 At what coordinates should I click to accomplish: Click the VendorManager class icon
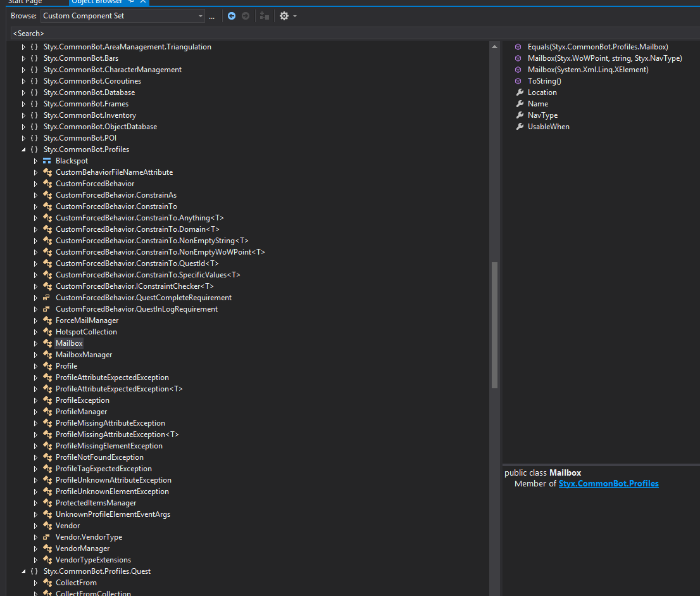(47, 548)
